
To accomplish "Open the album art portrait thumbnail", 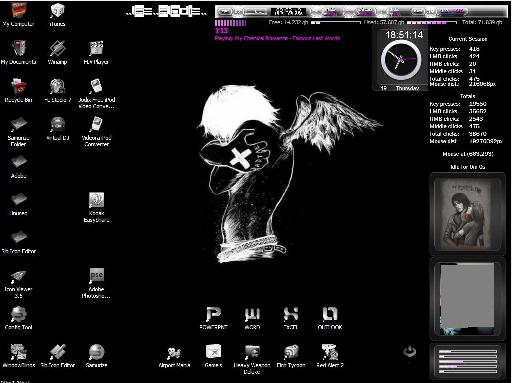I will (467, 214).
